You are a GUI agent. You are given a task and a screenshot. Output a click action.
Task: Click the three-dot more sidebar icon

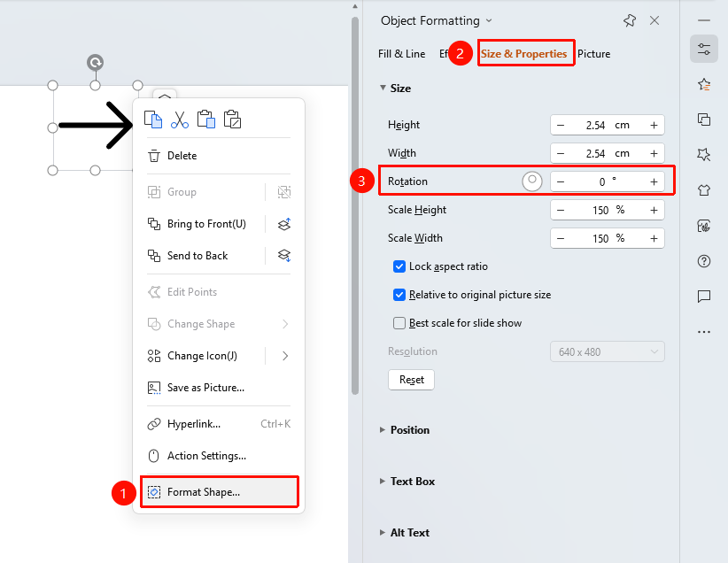pyautogui.click(x=704, y=332)
